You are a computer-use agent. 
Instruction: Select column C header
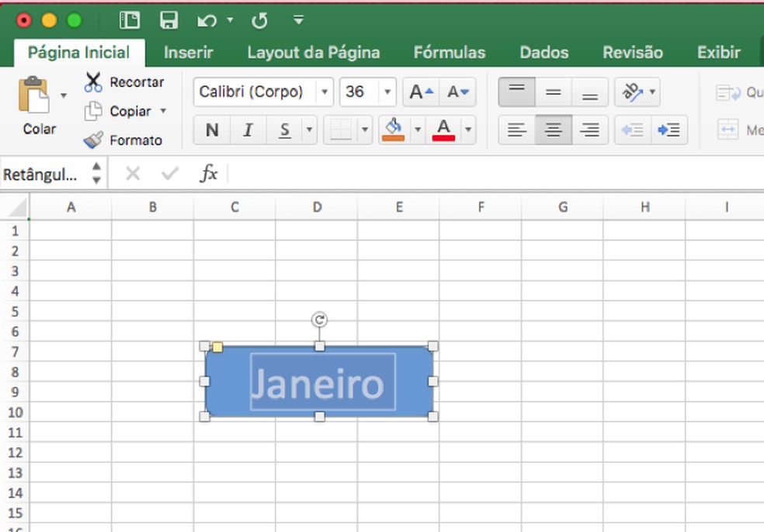coord(234,207)
